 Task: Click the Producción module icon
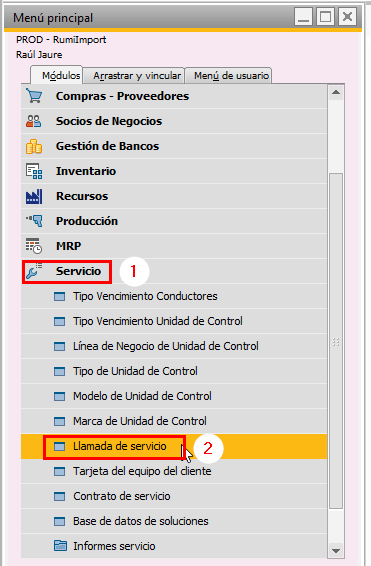(34, 221)
